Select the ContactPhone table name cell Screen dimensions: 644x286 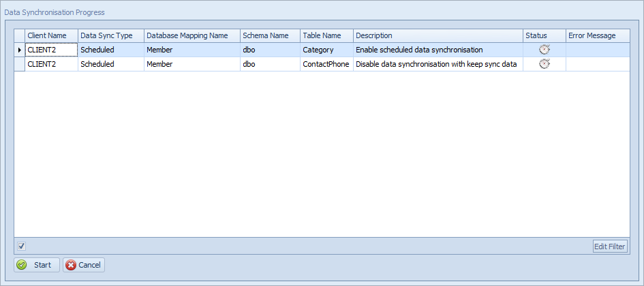pos(327,64)
